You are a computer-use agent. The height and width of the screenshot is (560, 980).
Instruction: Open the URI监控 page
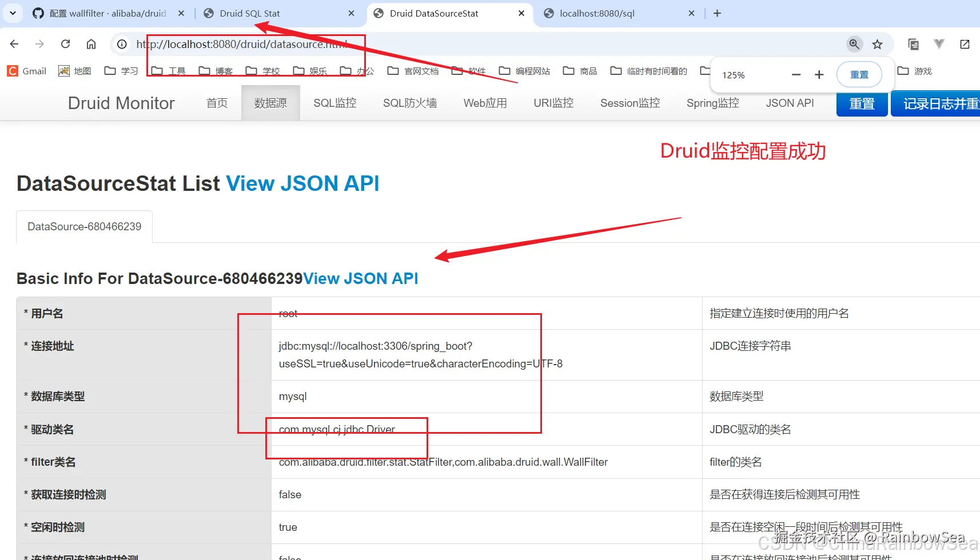pos(553,103)
